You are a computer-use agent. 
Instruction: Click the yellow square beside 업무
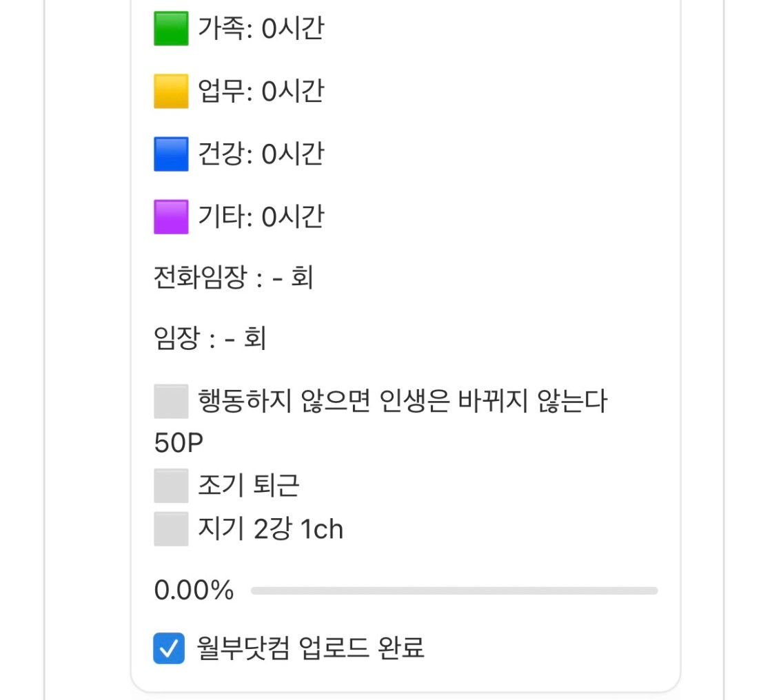click(171, 92)
